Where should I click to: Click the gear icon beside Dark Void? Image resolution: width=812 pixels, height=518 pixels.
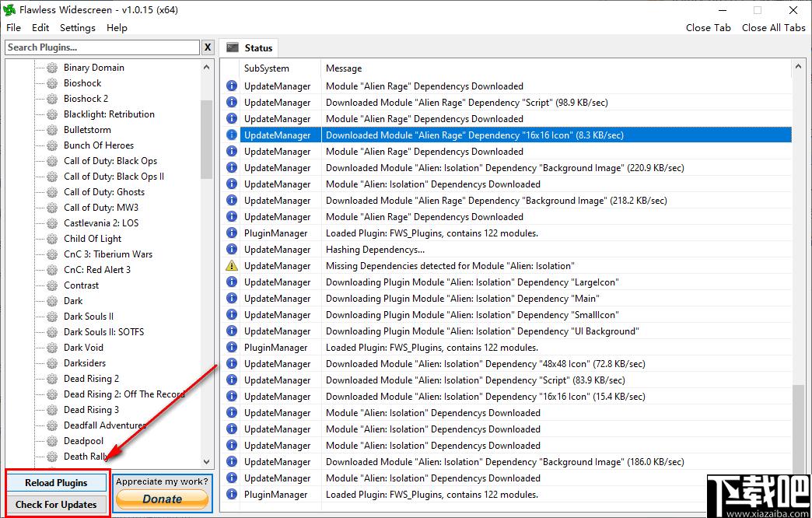pyautogui.click(x=52, y=347)
